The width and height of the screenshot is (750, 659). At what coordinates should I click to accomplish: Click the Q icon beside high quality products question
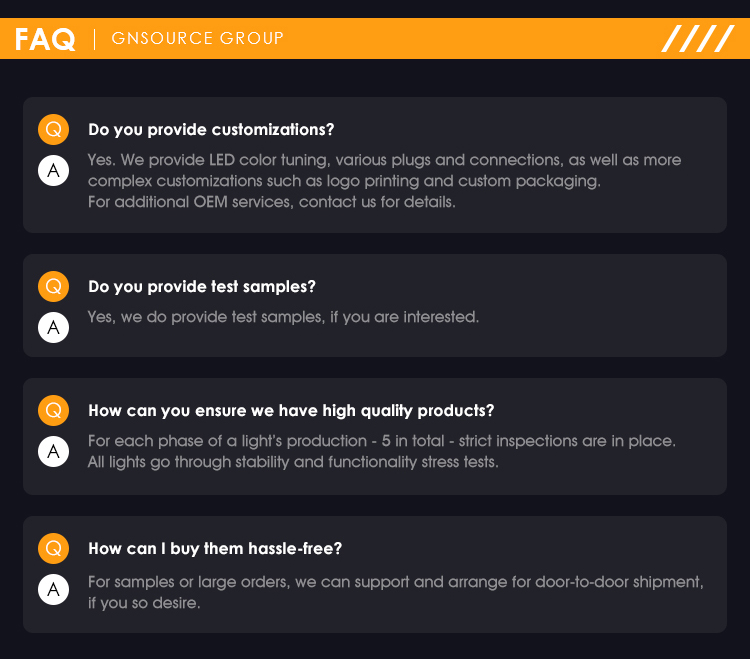(x=54, y=410)
